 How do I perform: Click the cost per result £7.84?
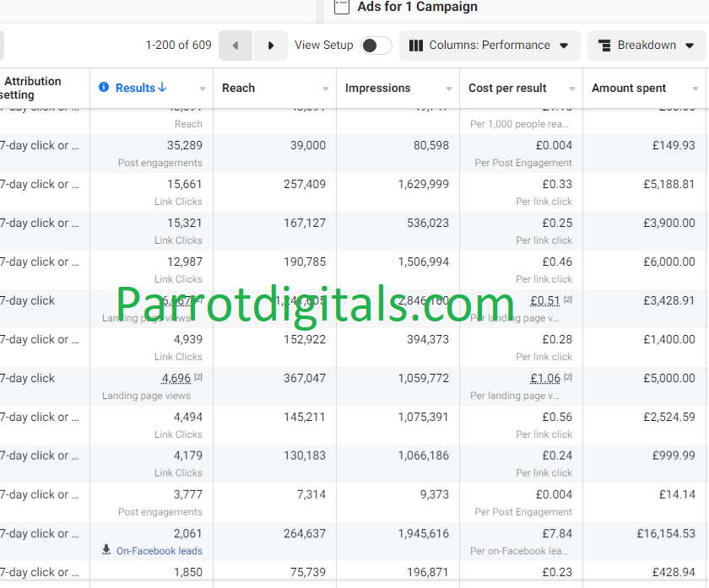tap(557, 534)
